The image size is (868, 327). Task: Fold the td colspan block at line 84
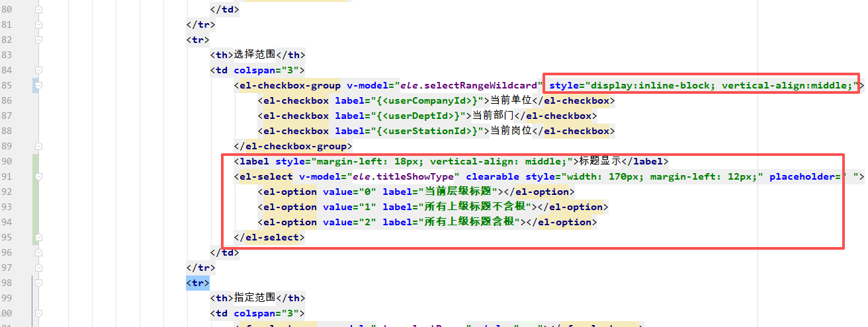(38, 70)
